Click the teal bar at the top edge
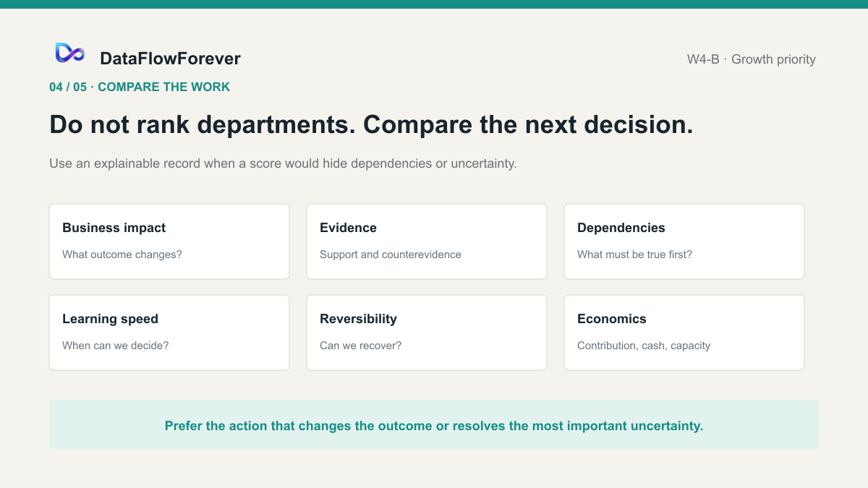This screenshot has height=488, width=868. (x=434, y=4)
